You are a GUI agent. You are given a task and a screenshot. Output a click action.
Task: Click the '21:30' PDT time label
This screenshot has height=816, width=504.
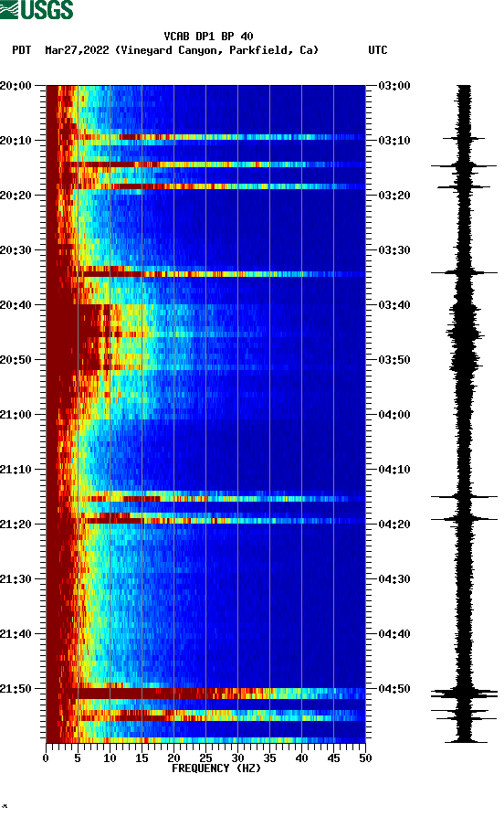pos(16,579)
